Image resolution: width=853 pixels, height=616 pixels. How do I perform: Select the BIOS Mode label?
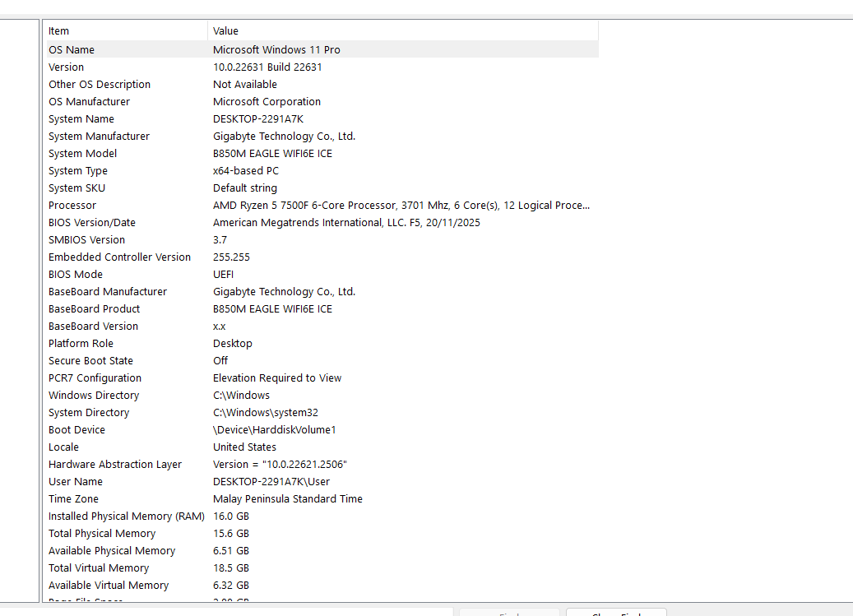tap(76, 275)
